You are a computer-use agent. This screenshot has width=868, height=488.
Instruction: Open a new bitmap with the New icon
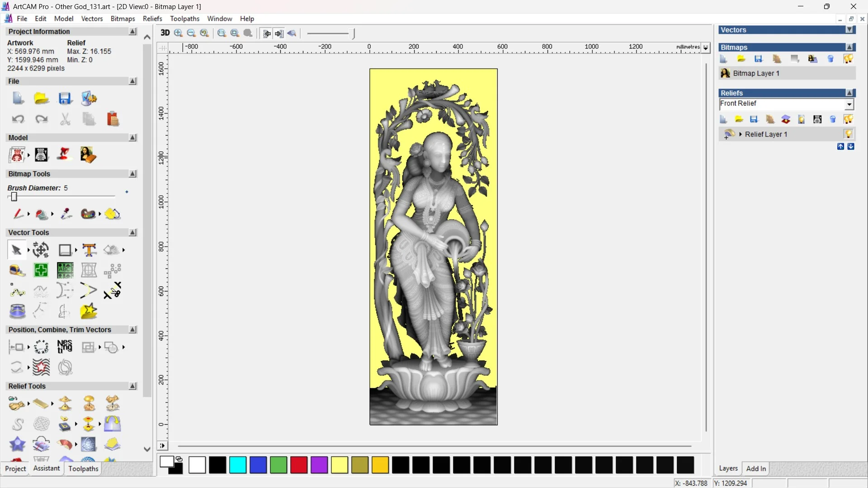(x=723, y=59)
